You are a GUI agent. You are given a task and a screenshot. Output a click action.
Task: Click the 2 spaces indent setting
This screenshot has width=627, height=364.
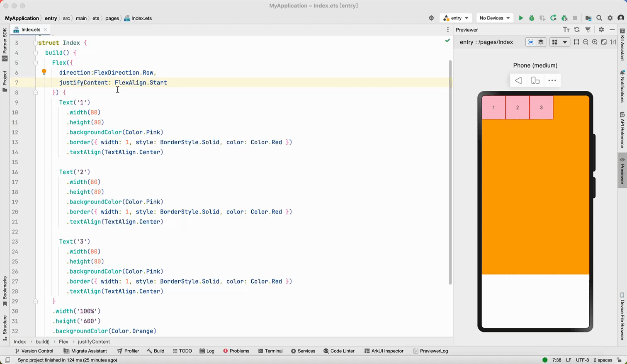[603, 360]
